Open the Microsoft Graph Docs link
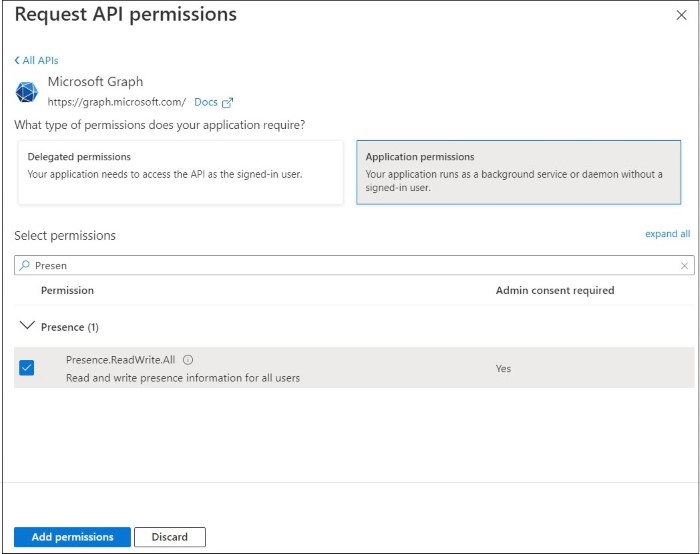Screen dimensions: 700x554 [x=205, y=102]
